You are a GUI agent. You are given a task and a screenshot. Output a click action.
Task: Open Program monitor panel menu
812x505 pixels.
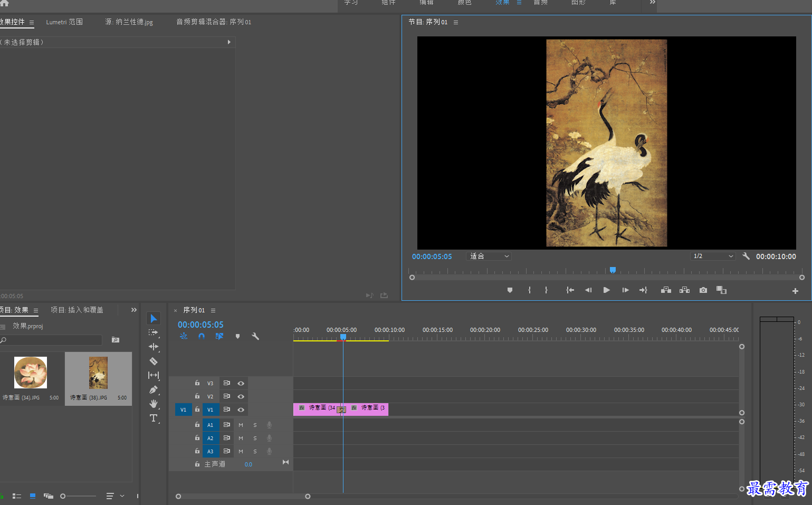pos(456,22)
